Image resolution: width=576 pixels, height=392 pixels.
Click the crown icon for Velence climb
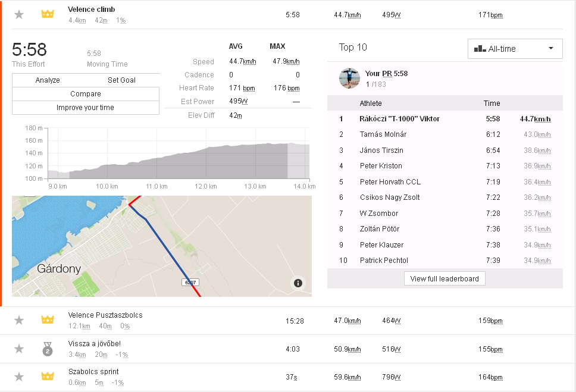[x=48, y=14]
